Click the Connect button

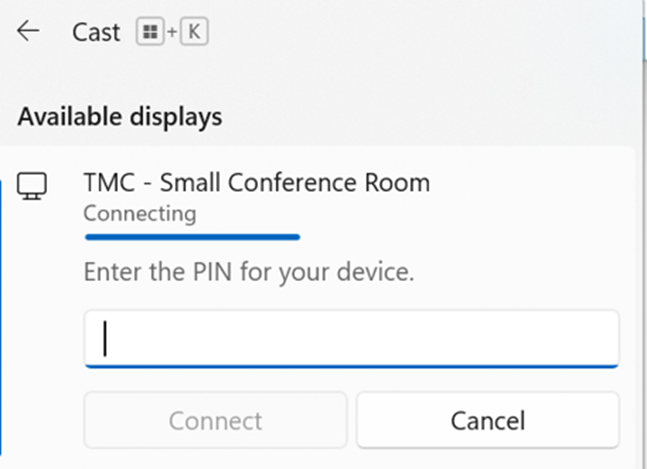[215, 420]
